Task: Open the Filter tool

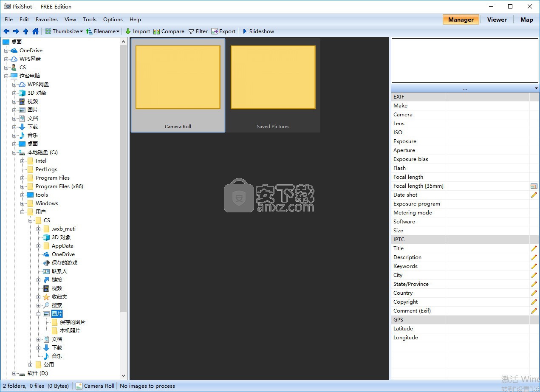Action: (x=198, y=31)
